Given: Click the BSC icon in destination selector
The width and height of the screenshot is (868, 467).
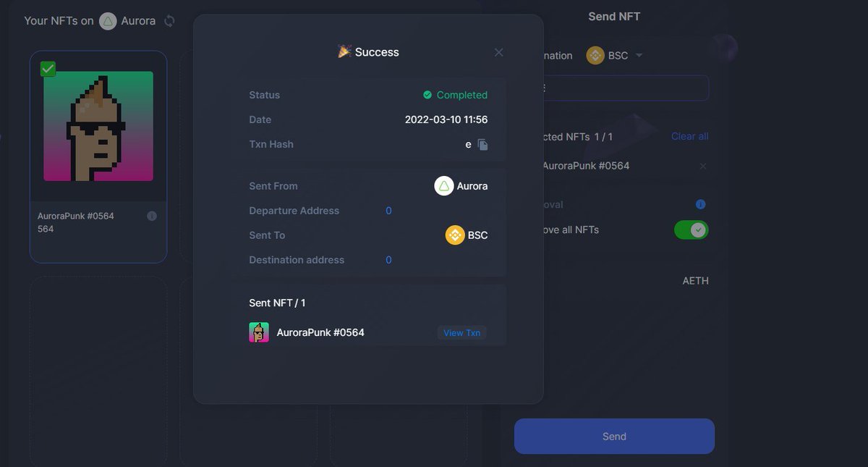Looking at the screenshot, I should pos(595,56).
